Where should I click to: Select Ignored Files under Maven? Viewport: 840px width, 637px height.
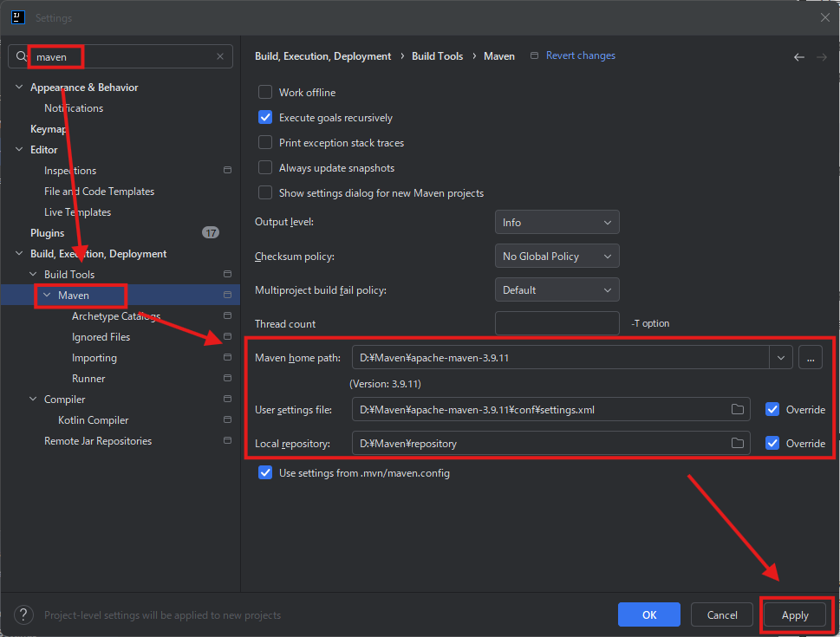(x=101, y=337)
